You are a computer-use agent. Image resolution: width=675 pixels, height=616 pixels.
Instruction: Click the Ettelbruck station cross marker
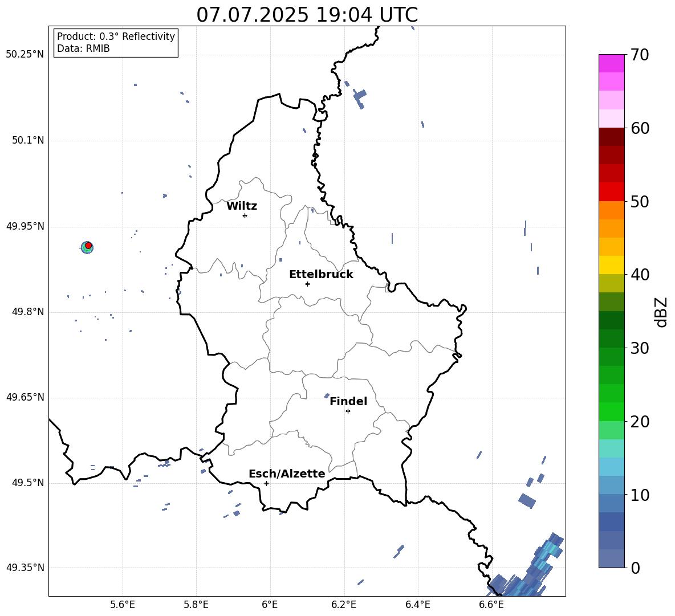point(307,284)
